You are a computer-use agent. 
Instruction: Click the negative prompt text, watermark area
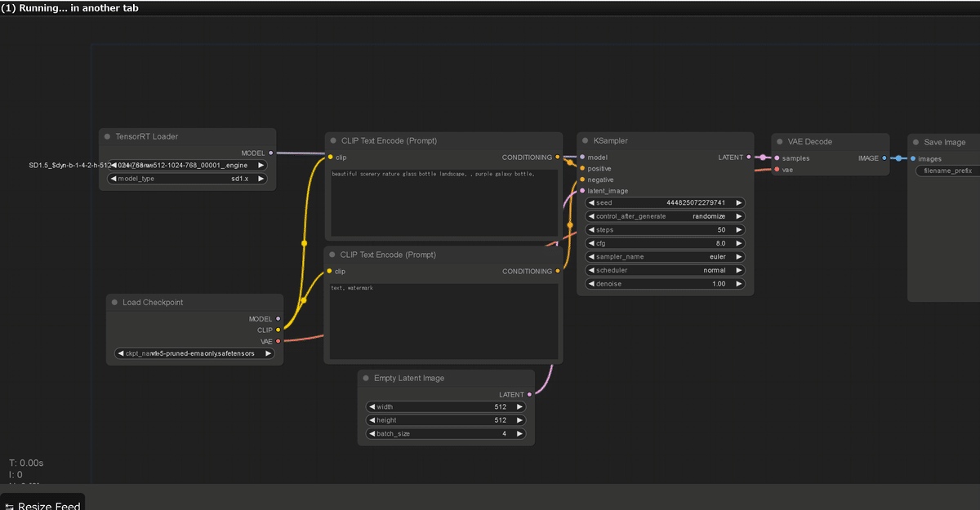coord(444,322)
